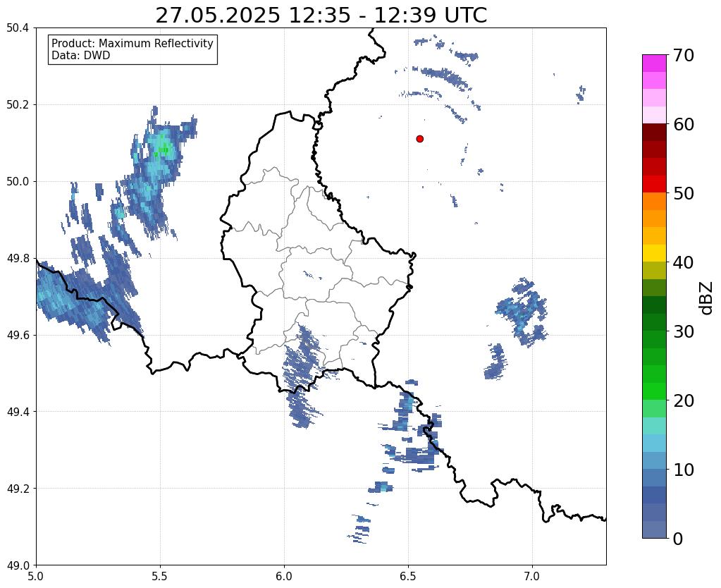The height and width of the screenshot is (588, 721).
Task: Click colorbar tick label 30
Action: point(684,331)
